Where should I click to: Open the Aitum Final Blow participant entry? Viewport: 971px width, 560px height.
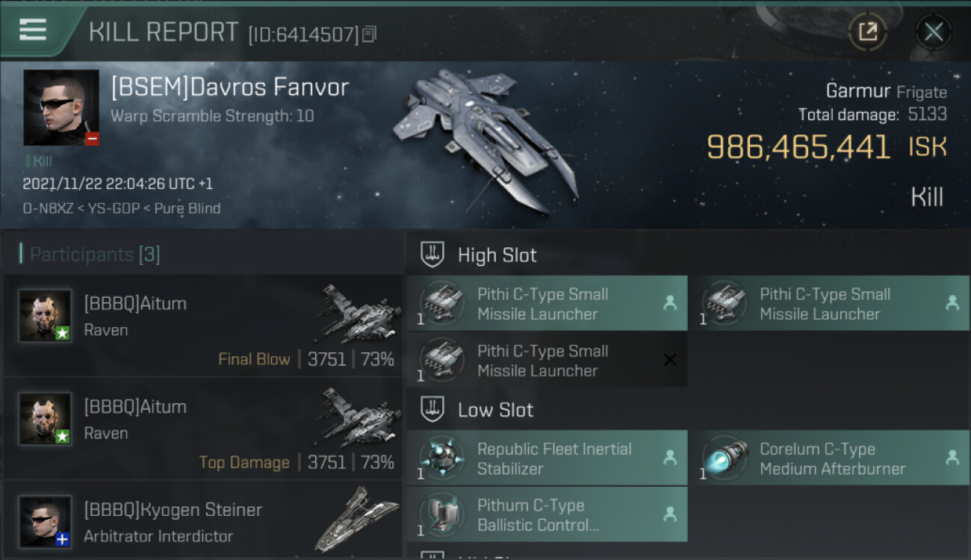[203, 326]
